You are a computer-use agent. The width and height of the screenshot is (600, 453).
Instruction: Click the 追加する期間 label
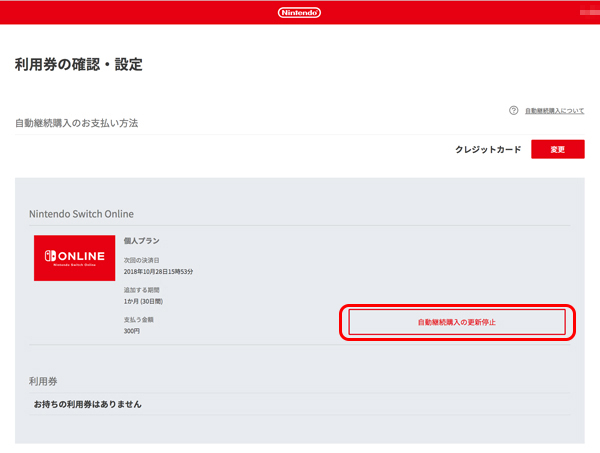(x=141, y=290)
